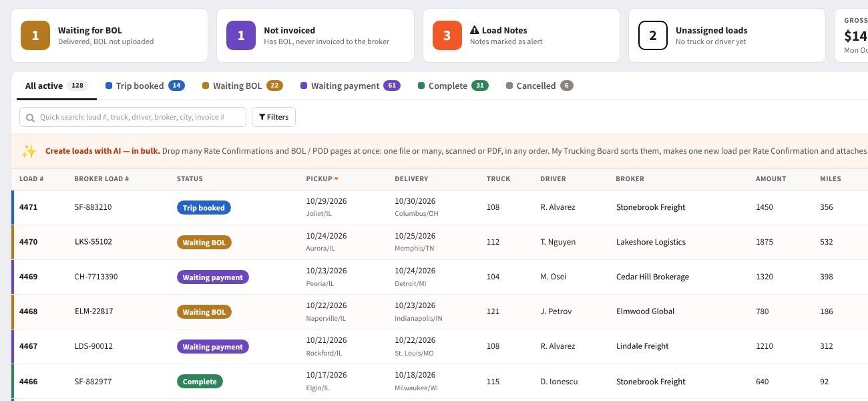
Task: Open the Cancelled tab
Action: click(x=539, y=86)
